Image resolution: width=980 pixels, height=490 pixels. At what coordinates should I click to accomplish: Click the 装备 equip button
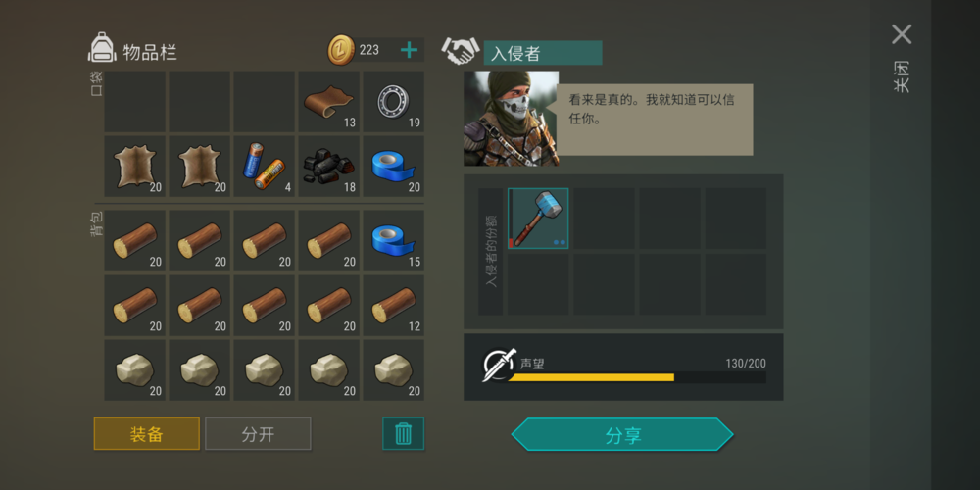point(147,434)
